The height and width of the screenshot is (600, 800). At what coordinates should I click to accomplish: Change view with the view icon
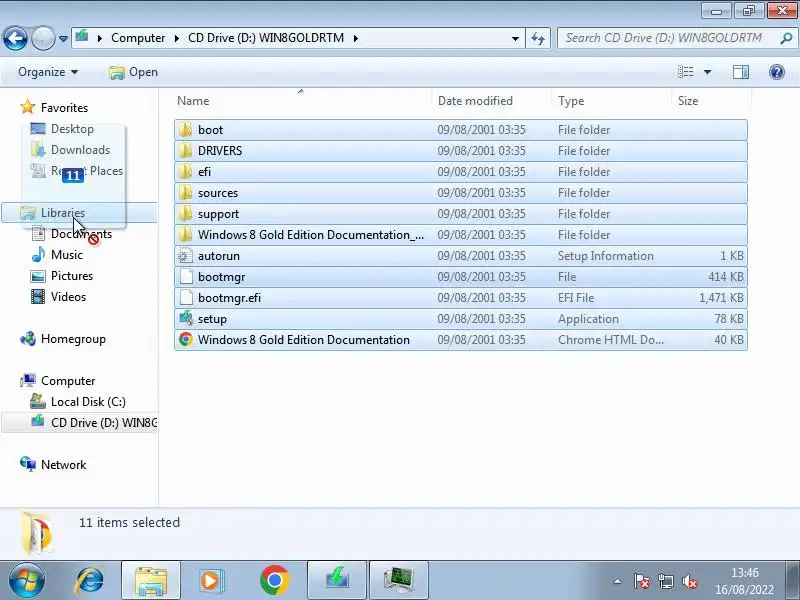coord(685,72)
